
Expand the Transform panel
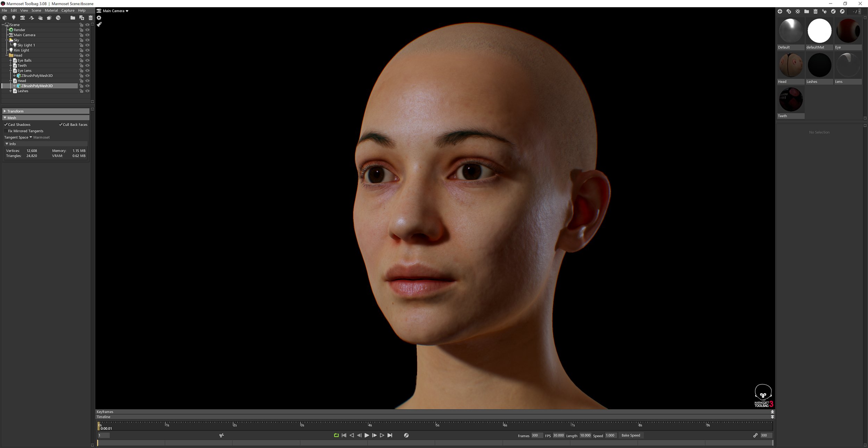15,111
